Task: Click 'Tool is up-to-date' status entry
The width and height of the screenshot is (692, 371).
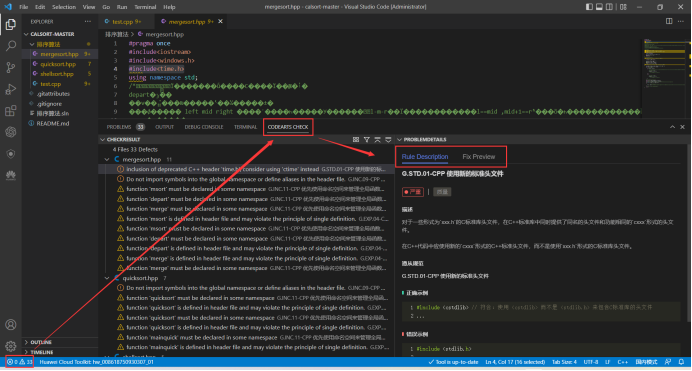Action: [453, 362]
